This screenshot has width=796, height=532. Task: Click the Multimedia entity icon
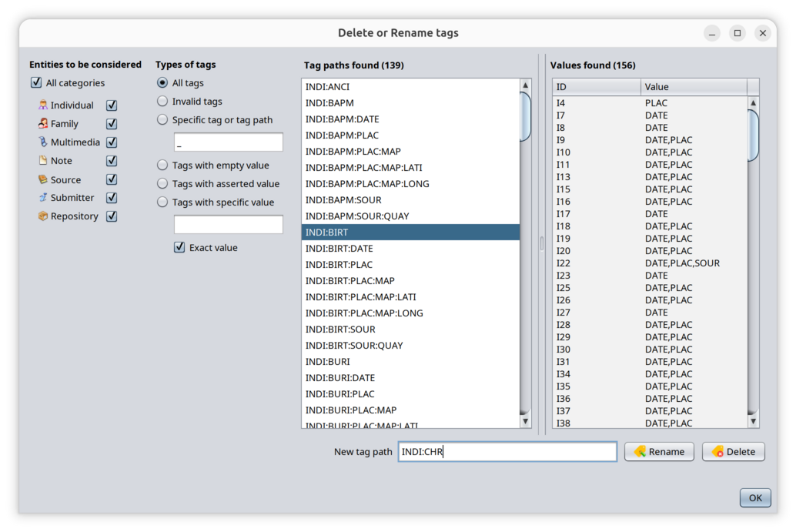click(43, 142)
